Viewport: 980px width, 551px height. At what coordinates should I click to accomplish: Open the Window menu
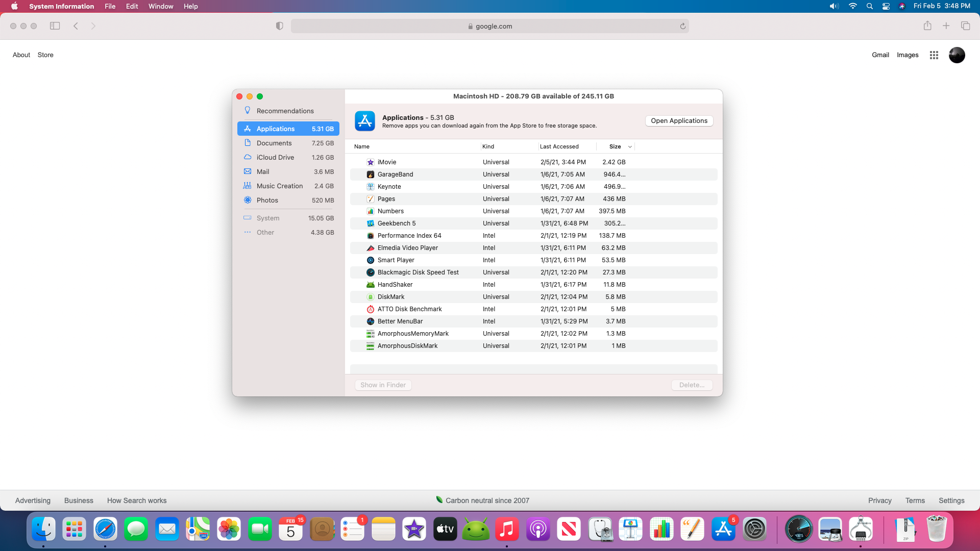point(161,6)
